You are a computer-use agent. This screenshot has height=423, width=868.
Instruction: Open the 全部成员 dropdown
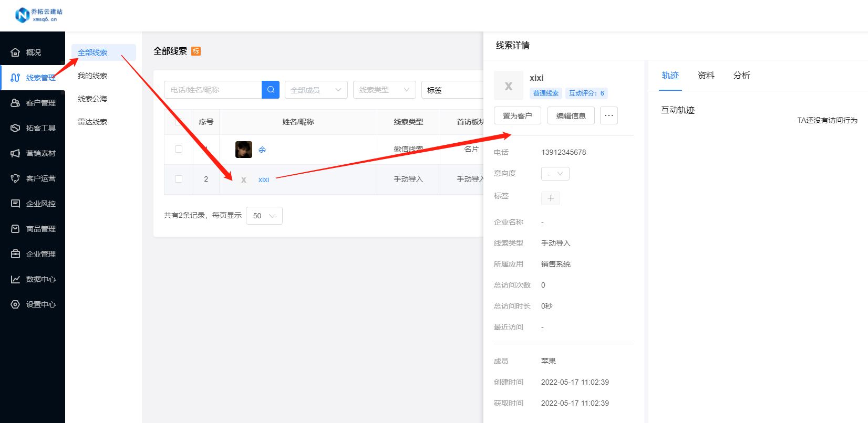pos(316,90)
